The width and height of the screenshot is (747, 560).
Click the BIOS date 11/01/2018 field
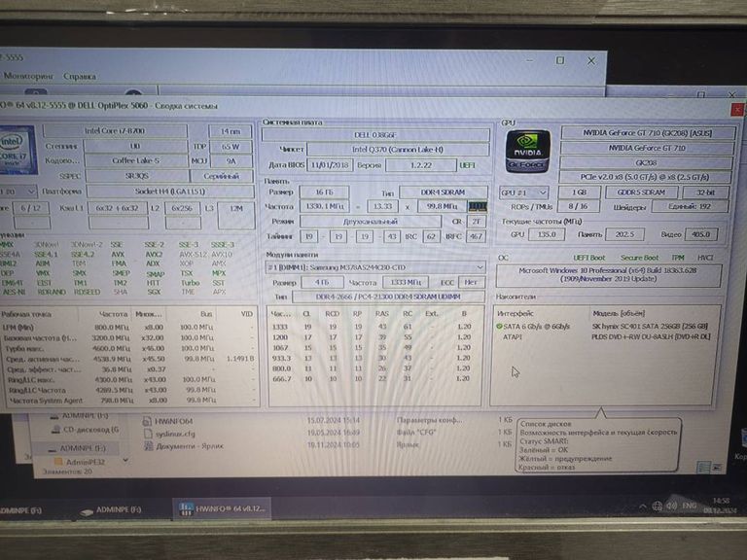330,164
